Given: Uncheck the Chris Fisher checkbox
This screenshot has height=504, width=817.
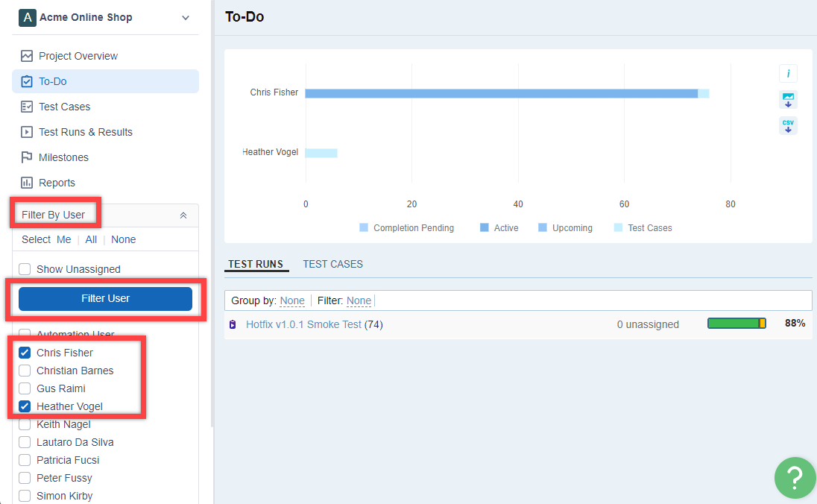Looking at the screenshot, I should 25,353.
